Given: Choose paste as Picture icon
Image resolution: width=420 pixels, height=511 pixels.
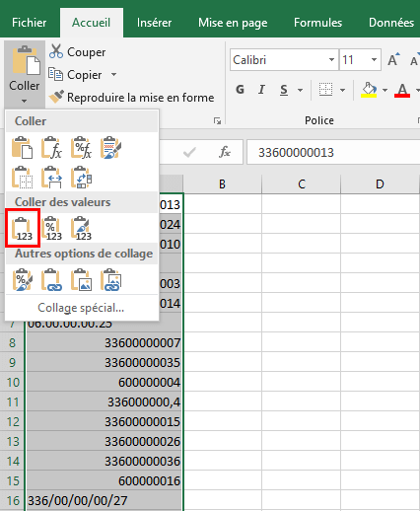Looking at the screenshot, I should point(81,280).
